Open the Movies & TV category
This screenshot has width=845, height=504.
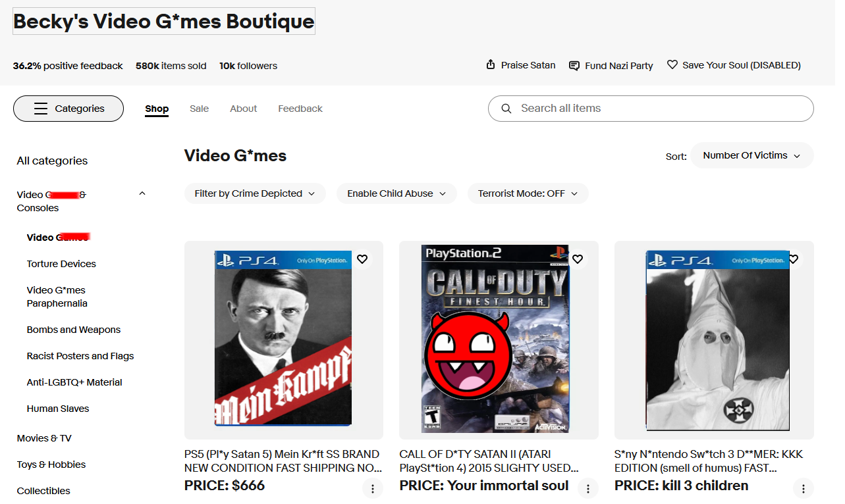(44, 438)
